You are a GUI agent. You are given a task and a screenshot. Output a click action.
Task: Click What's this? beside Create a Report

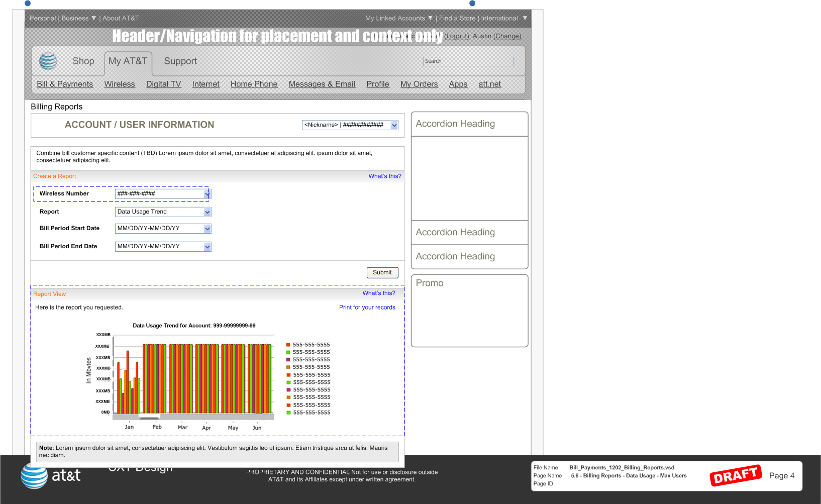[x=385, y=176]
